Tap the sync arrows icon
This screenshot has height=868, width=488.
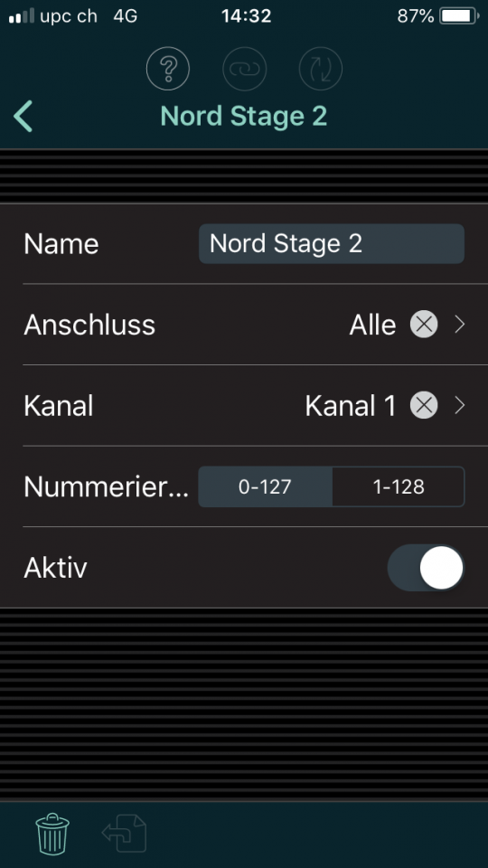(x=320, y=70)
